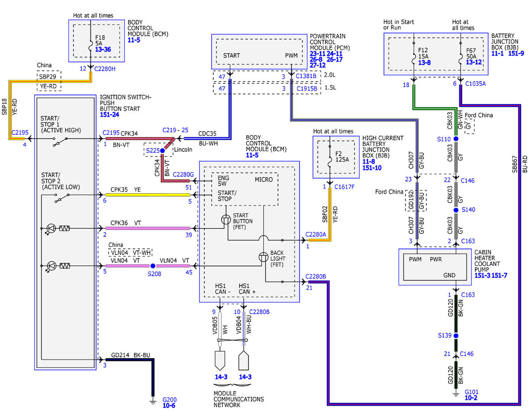This screenshot has width=532, height=411.
Task: Click the S208 splice dot on VLN04 wire
Action: 153,266
